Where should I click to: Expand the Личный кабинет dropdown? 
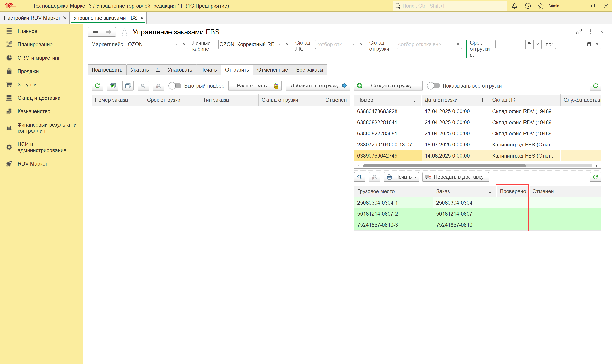click(279, 44)
